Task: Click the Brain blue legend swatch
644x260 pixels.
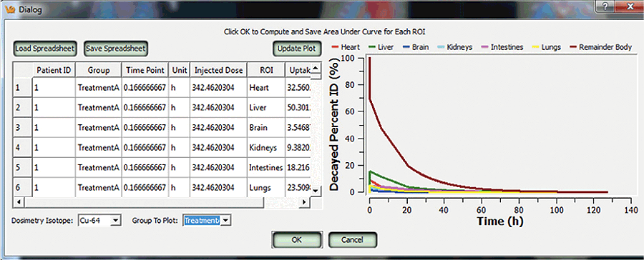Action: pos(406,47)
